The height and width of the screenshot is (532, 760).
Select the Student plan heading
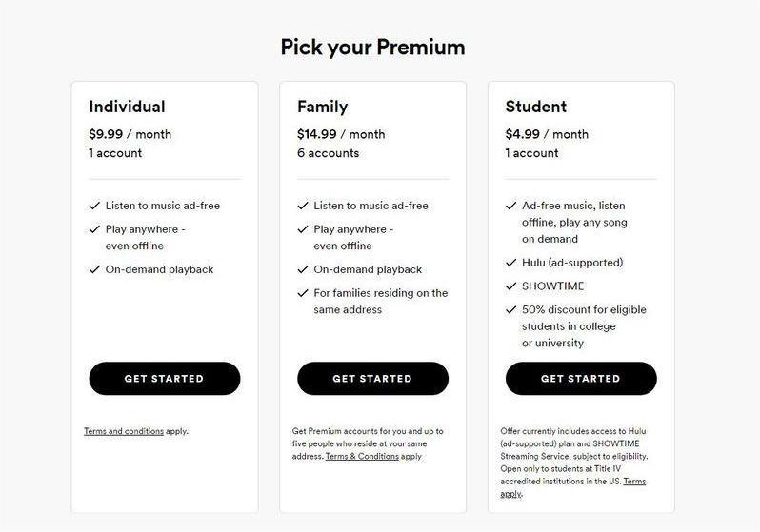535,107
